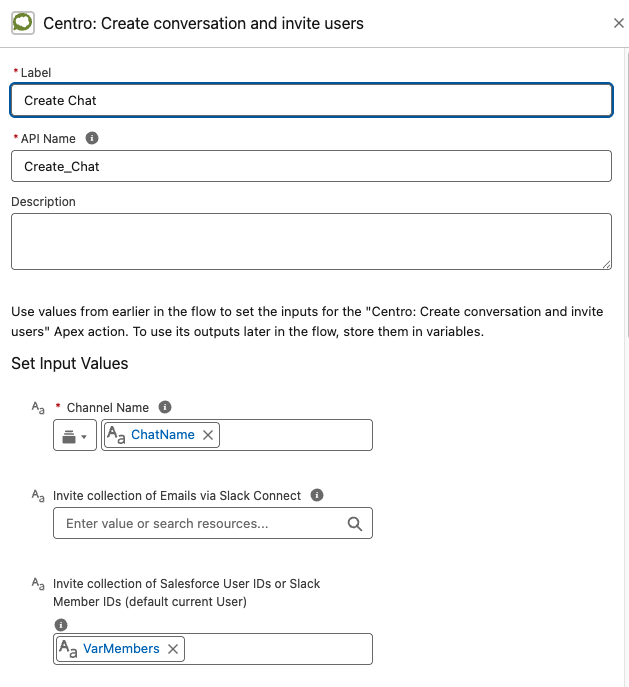Open Channel Name data type dropdown
Image resolution: width=629 pixels, height=687 pixels.
[75, 435]
